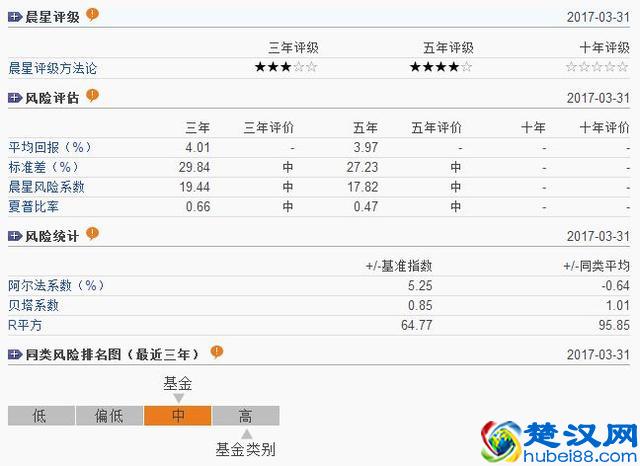
Task: Click the beta peer average value 1.01
Action: pos(618,305)
